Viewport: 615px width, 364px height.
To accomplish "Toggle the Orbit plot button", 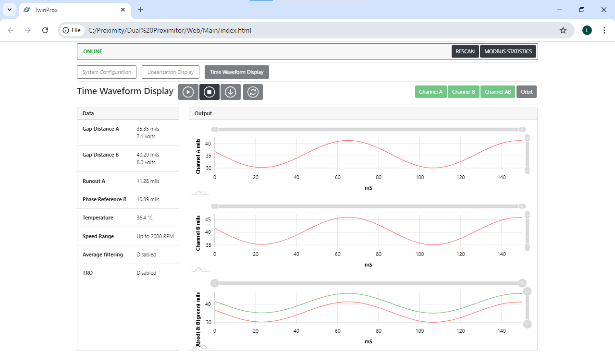I will (527, 92).
